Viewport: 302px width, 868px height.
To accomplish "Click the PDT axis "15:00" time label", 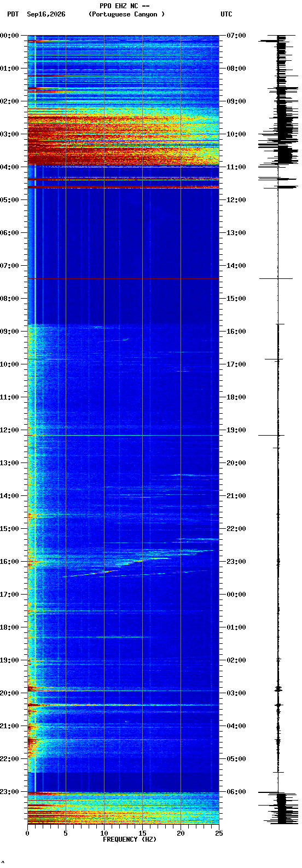I will (x=9, y=529).
